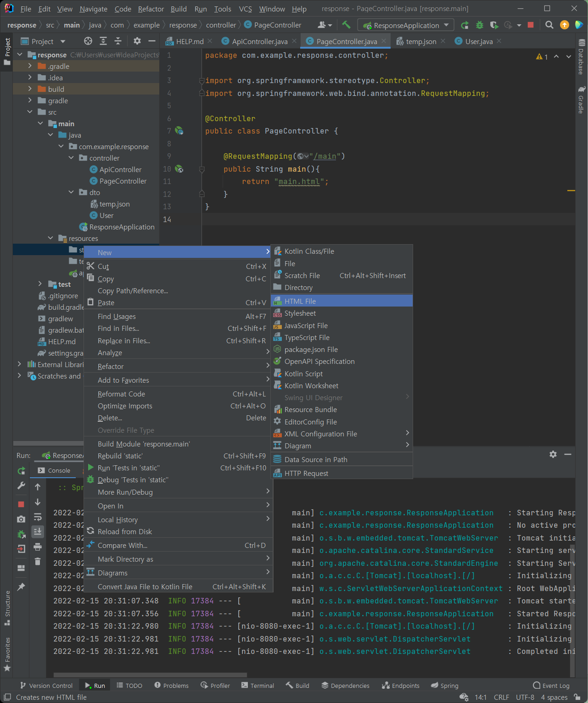The image size is (588, 703).
Task: Start debugging with the top bug icon
Action: click(x=480, y=25)
